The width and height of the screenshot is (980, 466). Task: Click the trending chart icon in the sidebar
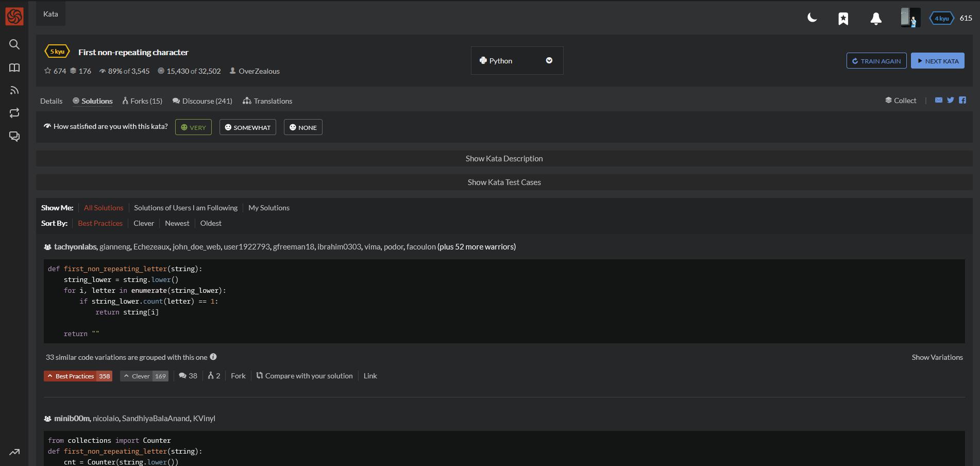[14, 452]
